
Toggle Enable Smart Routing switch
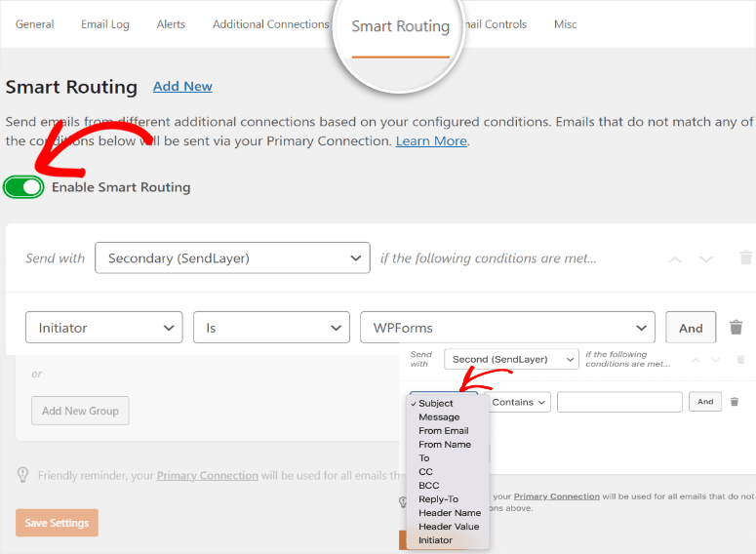(x=23, y=187)
